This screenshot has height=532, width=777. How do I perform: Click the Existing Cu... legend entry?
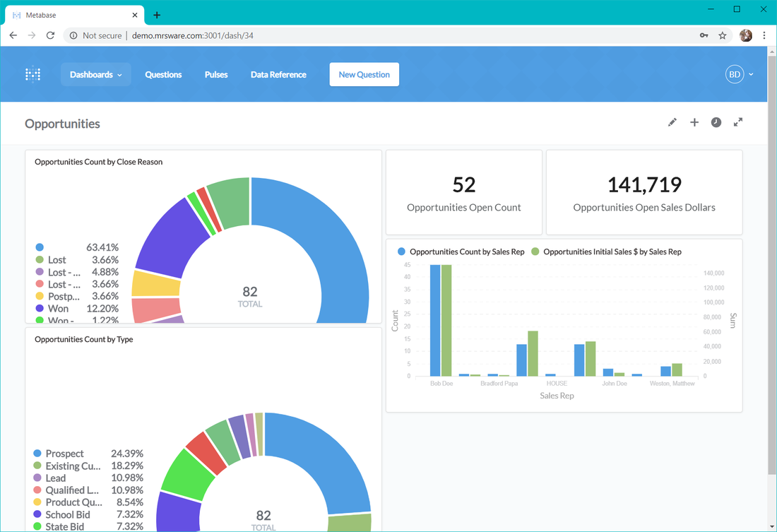tap(88, 466)
